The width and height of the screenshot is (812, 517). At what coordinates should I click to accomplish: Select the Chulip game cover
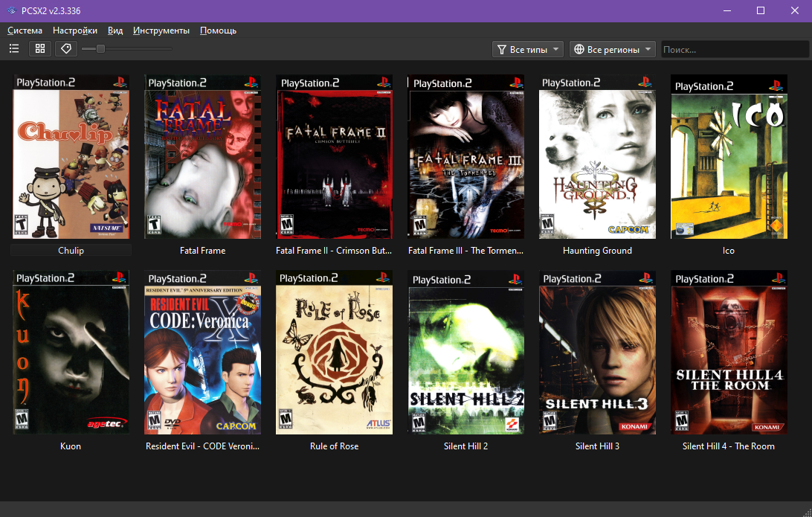click(x=71, y=156)
